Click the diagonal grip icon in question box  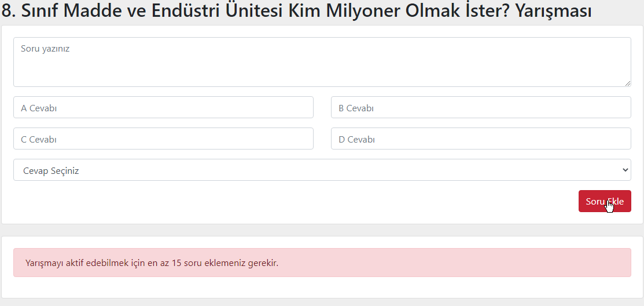(x=628, y=83)
